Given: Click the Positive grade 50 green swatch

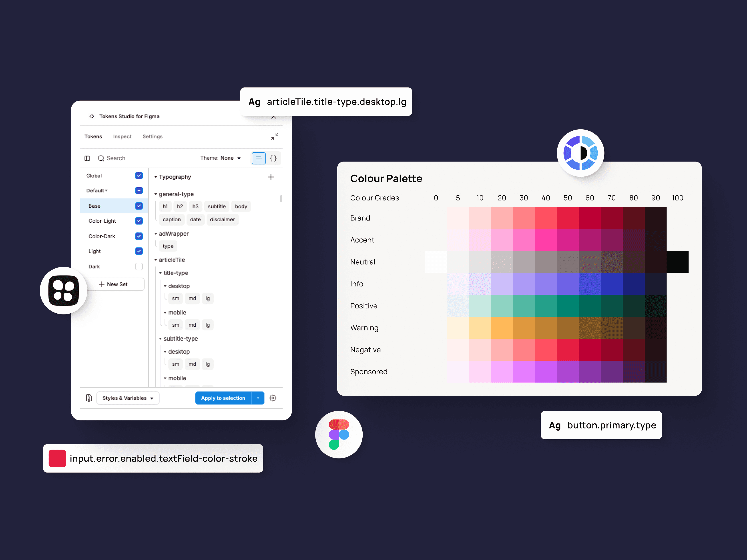Looking at the screenshot, I should tap(568, 306).
